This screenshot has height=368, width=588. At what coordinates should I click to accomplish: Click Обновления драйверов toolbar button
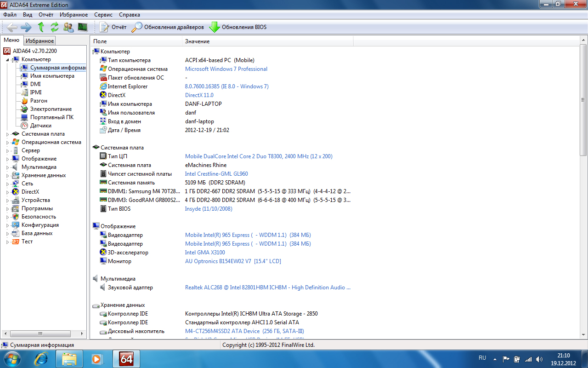pos(168,27)
